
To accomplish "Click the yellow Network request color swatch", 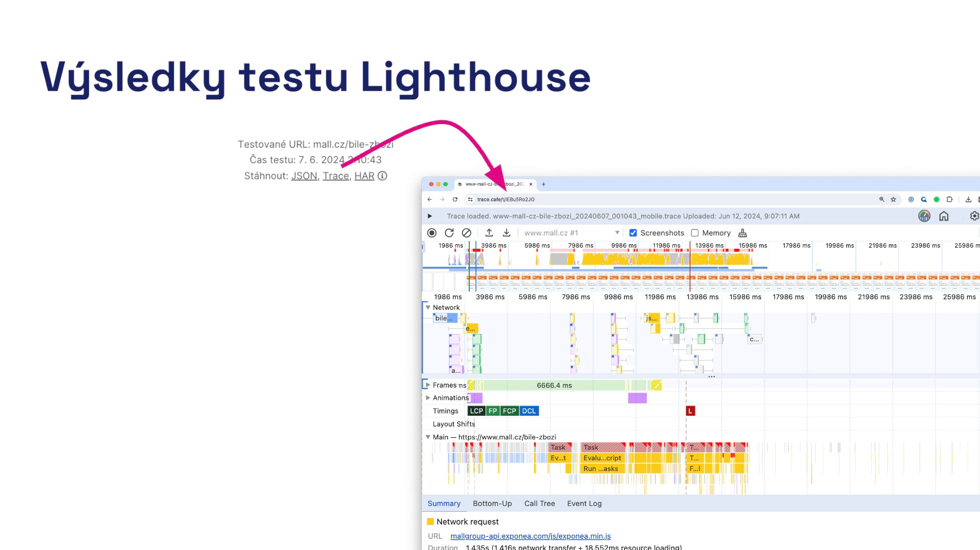I will click(x=432, y=521).
